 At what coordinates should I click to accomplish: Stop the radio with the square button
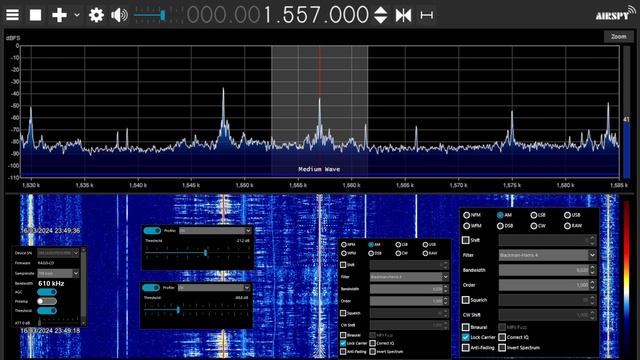tap(36, 15)
